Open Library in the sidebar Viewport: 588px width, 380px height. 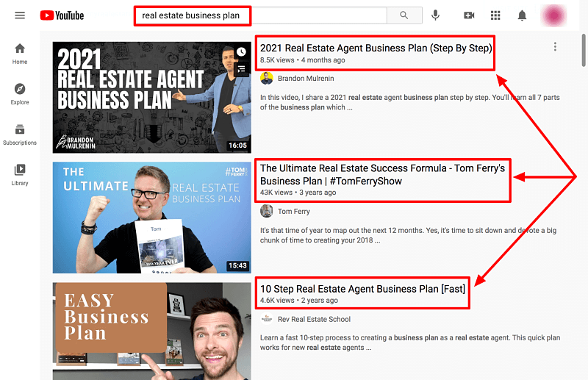point(20,175)
